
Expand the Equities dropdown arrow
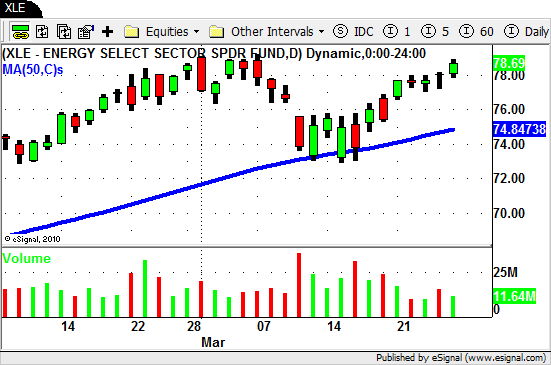pos(196,32)
